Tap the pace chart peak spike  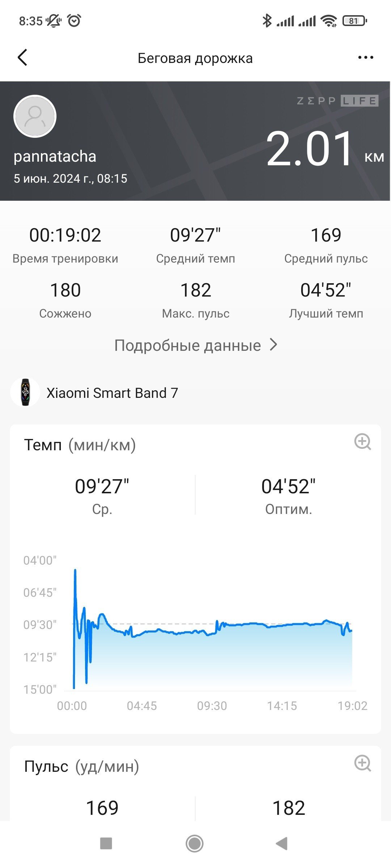click(75, 571)
